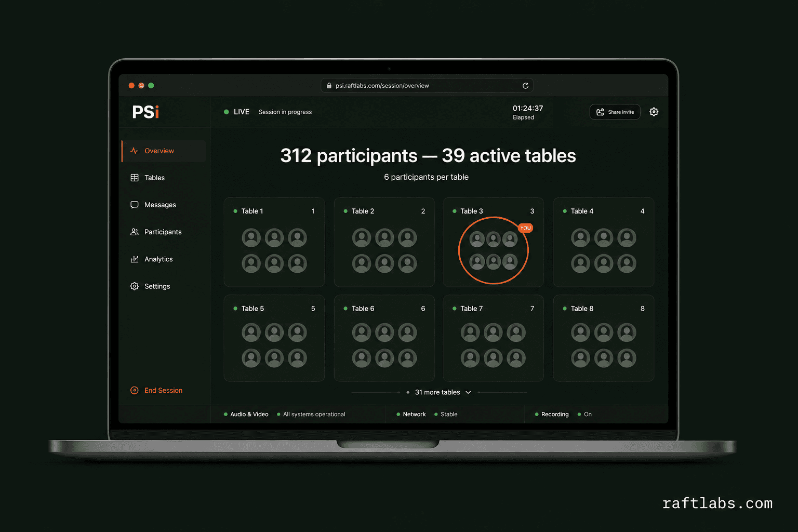Click the 31 more tables label

437,392
